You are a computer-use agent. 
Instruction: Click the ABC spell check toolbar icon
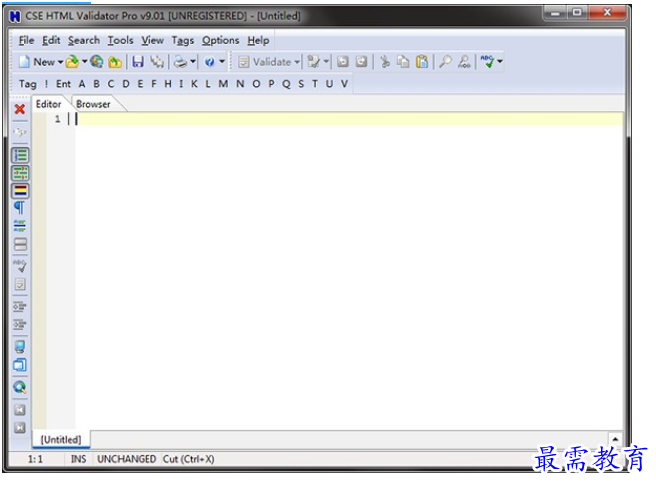click(x=487, y=62)
